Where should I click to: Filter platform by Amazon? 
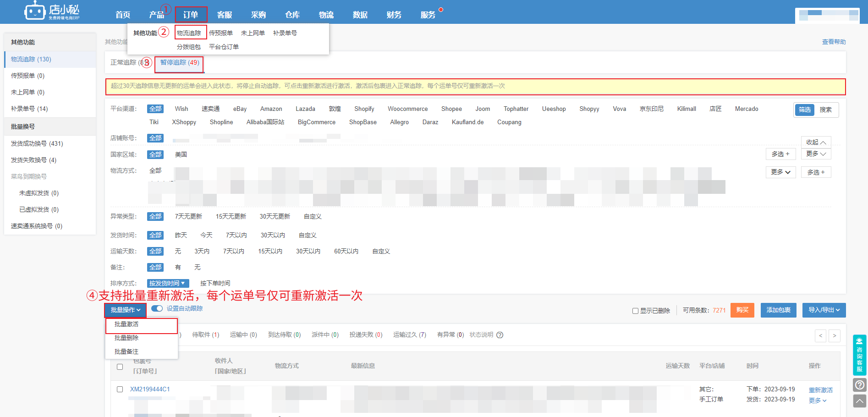pyautogui.click(x=271, y=109)
